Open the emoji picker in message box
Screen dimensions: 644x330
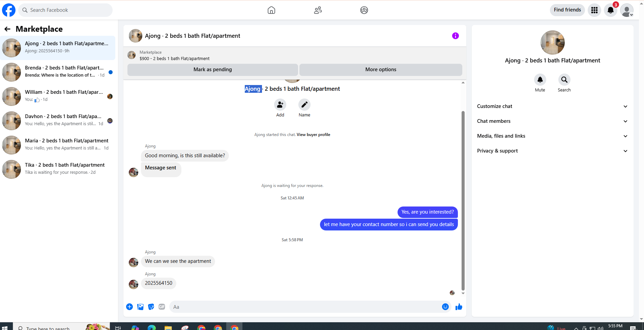pos(445,307)
